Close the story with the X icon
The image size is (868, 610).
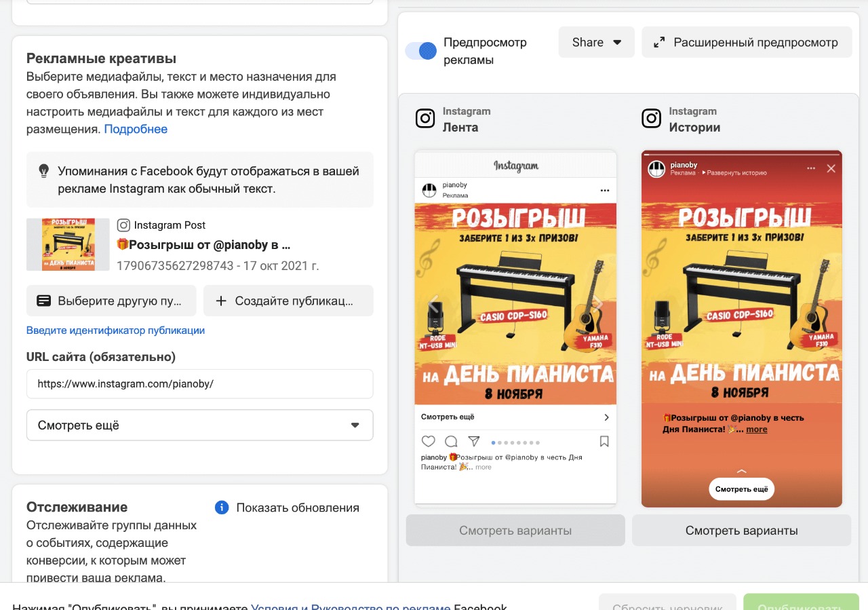(831, 168)
